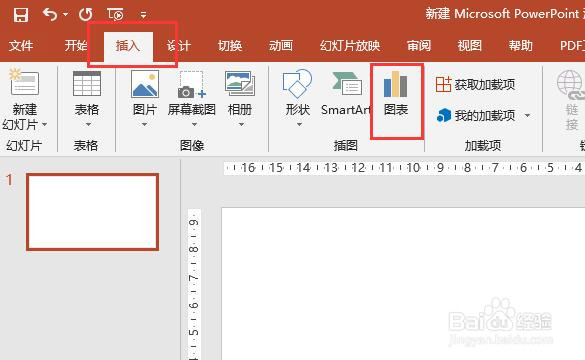
Task: Expand the 相册 dropdown arrow
Action: click(241, 124)
